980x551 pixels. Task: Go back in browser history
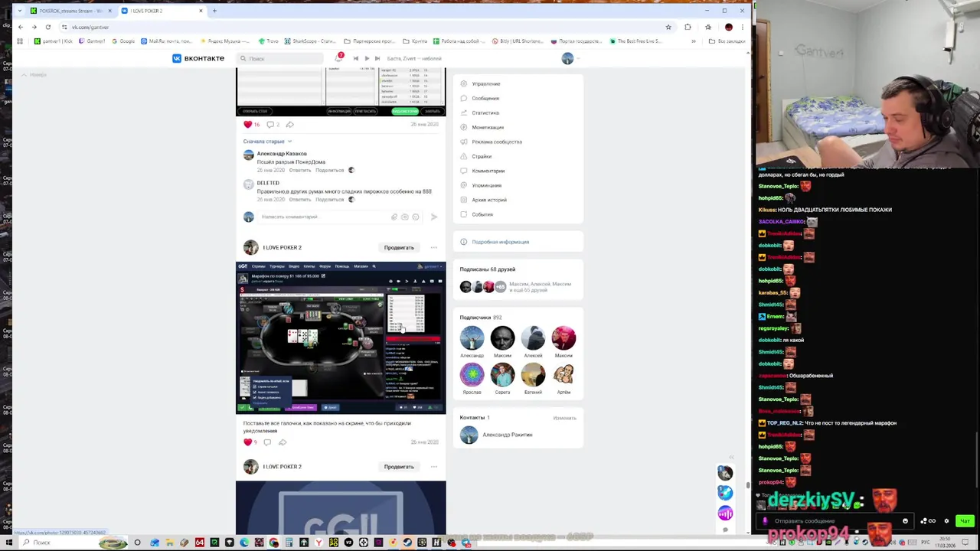(x=21, y=27)
